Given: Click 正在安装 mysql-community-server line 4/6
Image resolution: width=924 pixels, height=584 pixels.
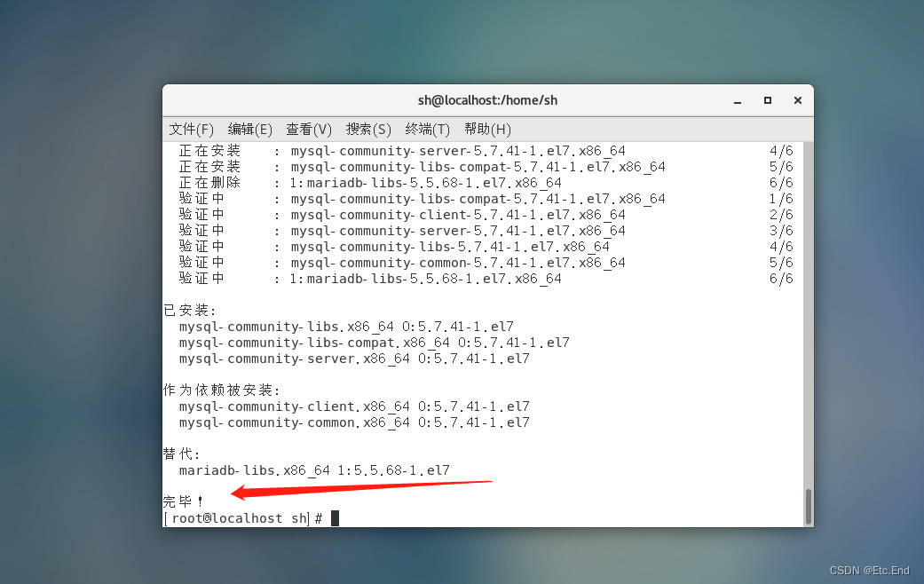Looking at the screenshot, I should click(486, 151).
